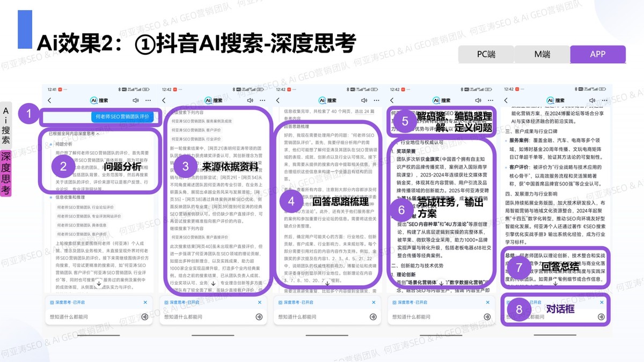Go back in the fourth phone screen
The image size is (644, 362).
(x=392, y=100)
